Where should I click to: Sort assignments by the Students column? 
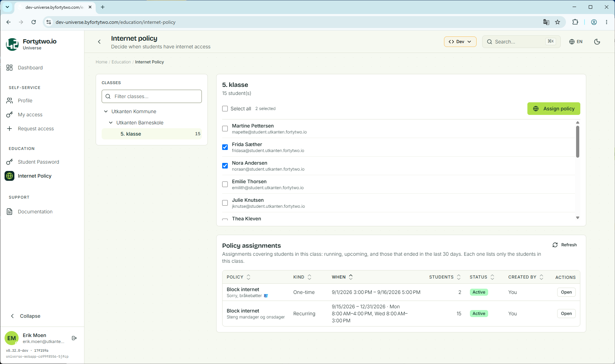point(445,277)
